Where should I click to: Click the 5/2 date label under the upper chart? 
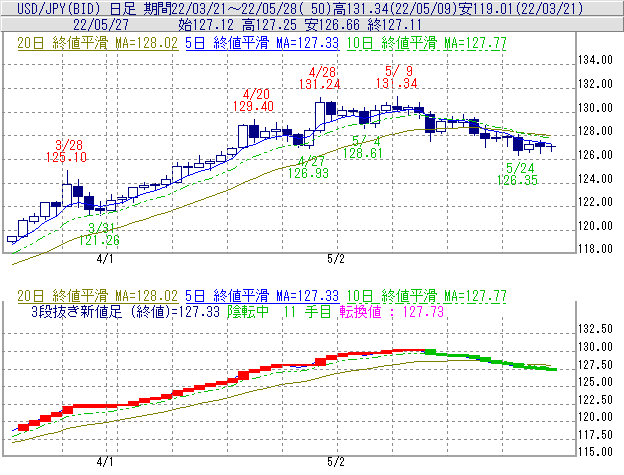click(335, 259)
